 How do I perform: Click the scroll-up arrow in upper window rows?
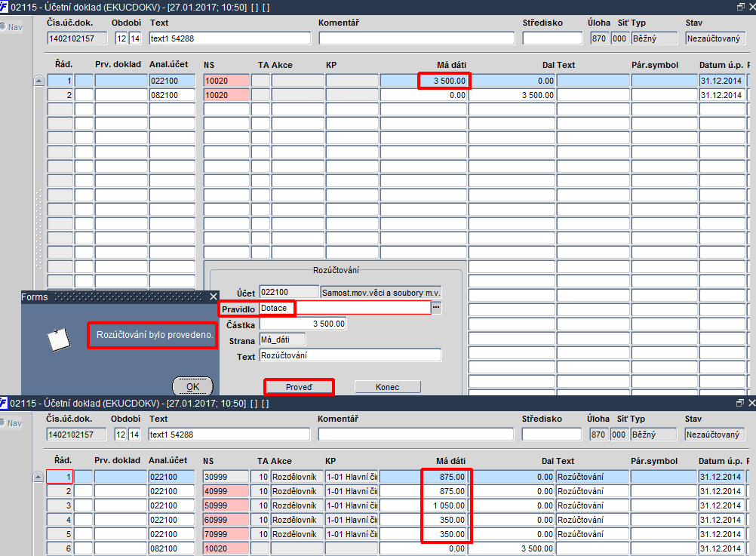pyautogui.click(x=39, y=81)
